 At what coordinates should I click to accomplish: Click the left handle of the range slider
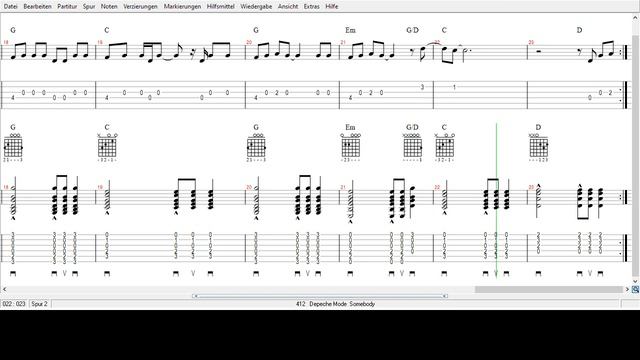pos(195,296)
